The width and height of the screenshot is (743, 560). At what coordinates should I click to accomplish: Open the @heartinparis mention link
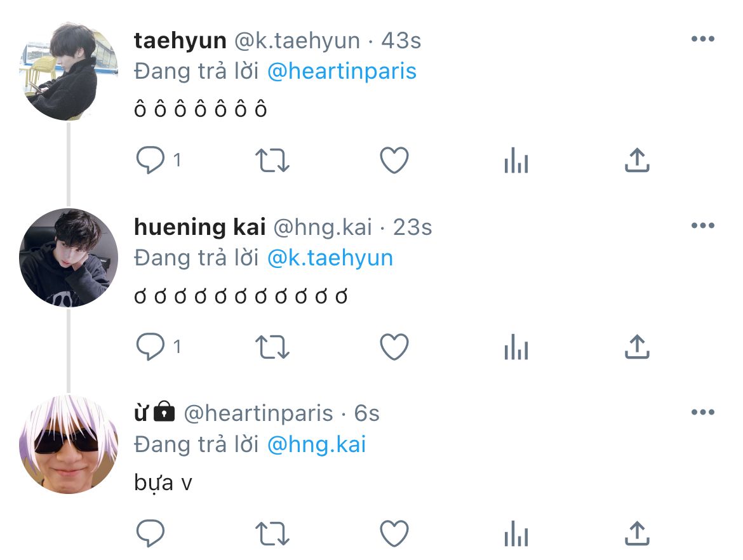(x=342, y=71)
